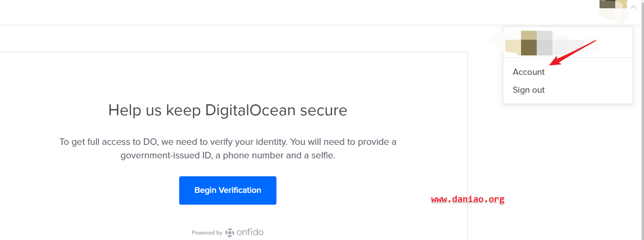Click the blurred user avatar in the header
644x240 pixels.
[x=613, y=9]
